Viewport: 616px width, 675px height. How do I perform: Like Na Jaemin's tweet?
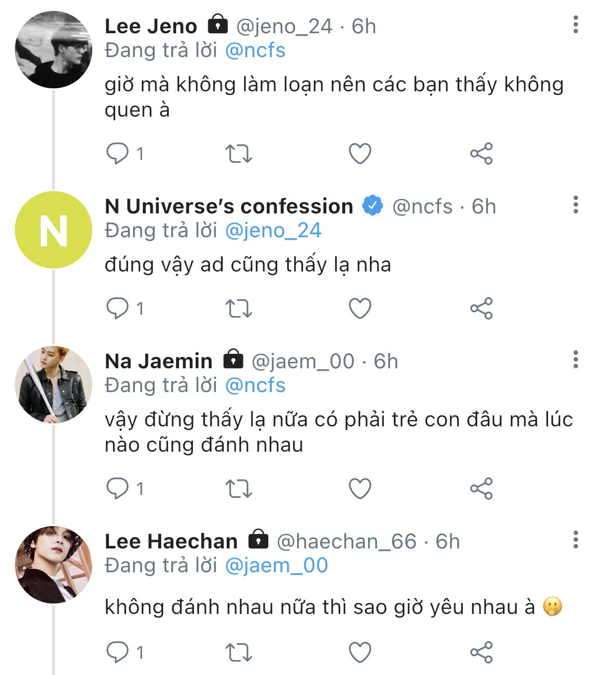360,489
